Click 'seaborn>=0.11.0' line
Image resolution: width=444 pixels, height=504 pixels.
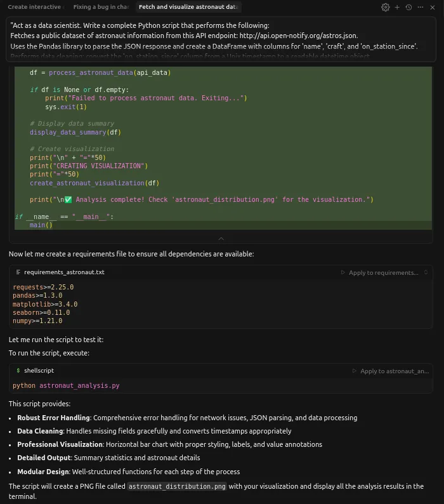pyautogui.click(x=41, y=312)
